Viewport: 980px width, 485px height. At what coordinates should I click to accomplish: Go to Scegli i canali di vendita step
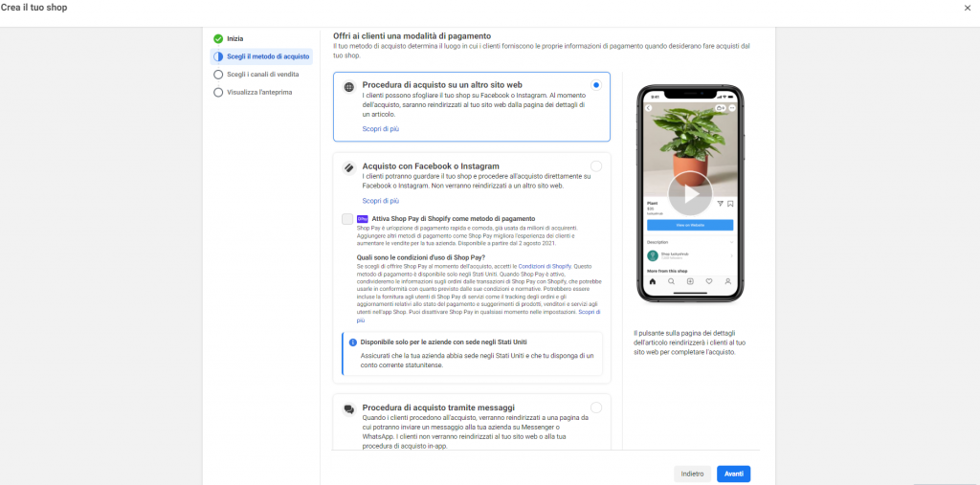click(262, 75)
